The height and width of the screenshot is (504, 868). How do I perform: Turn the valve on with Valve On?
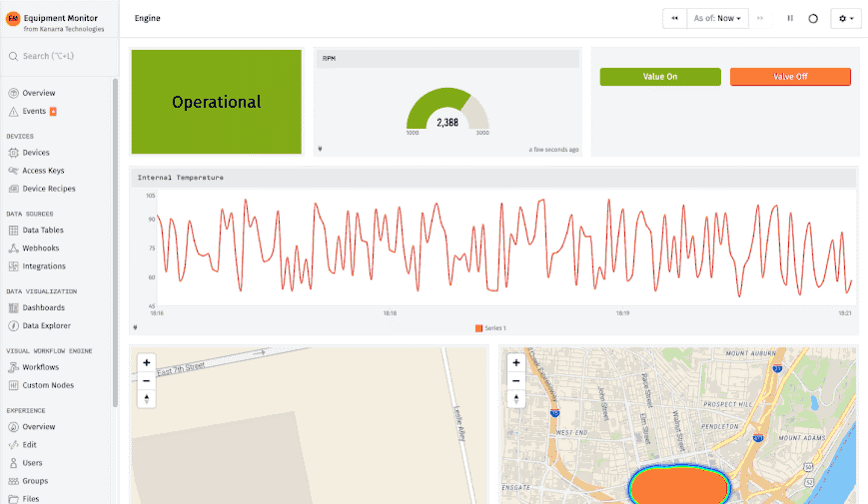[659, 77]
